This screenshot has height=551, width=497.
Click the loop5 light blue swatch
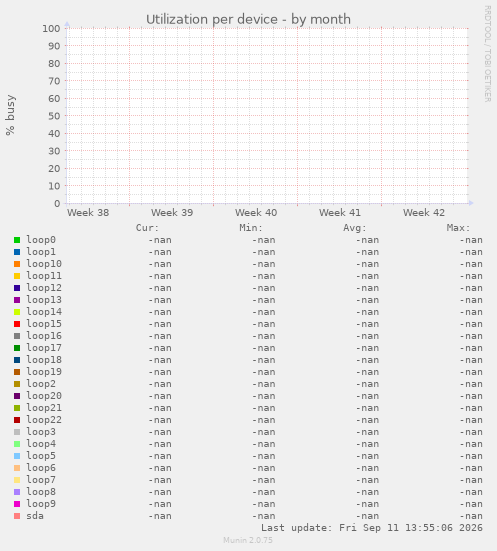click(x=17, y=456)
